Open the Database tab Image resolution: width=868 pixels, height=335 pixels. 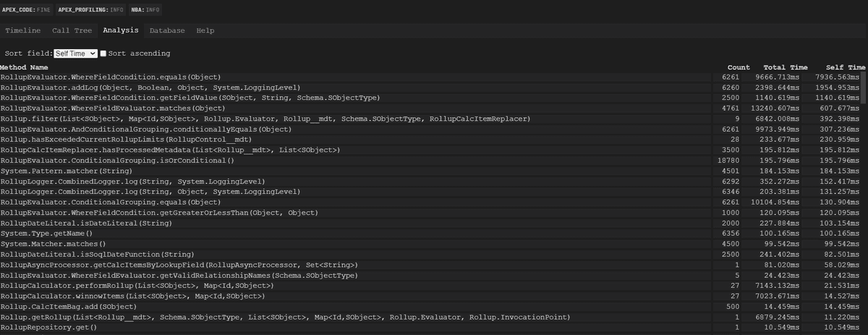(167, 31)
